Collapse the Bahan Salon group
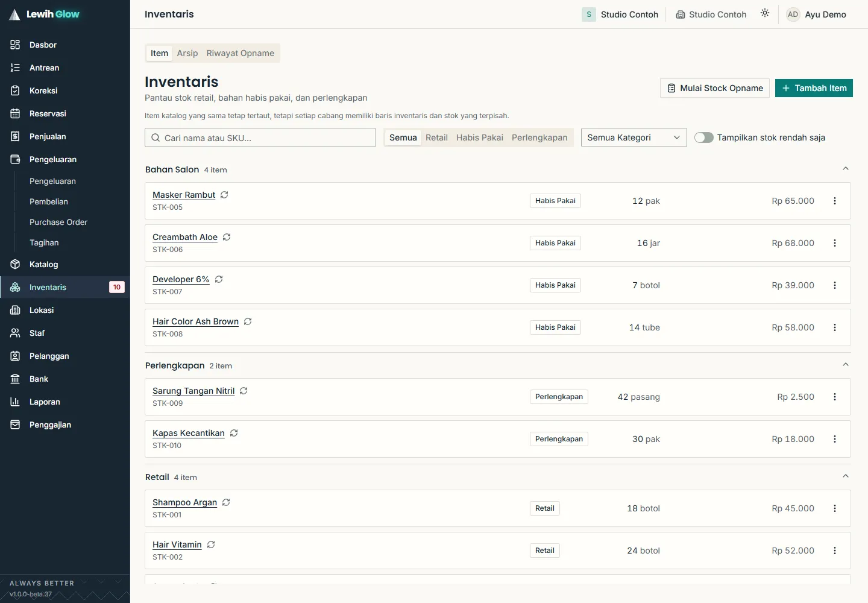The image size is (868, 603). pyautogui.click(x=845, y=169)
